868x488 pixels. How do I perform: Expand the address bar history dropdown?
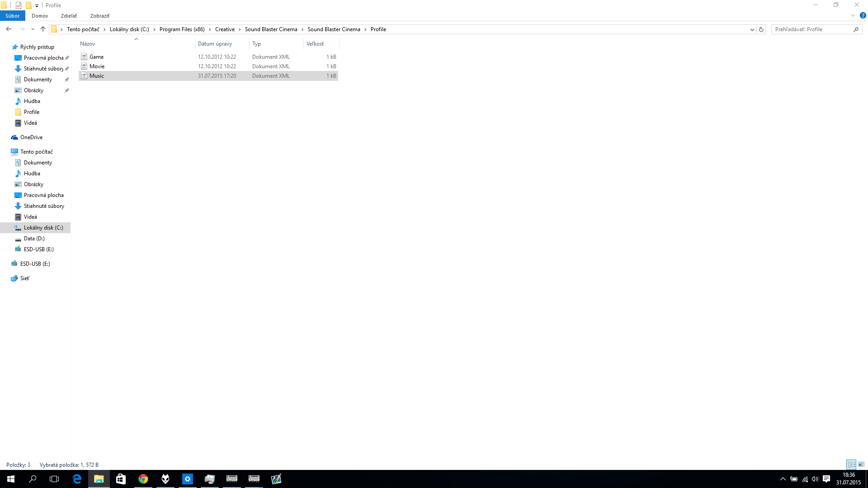[x=752, y=29]
